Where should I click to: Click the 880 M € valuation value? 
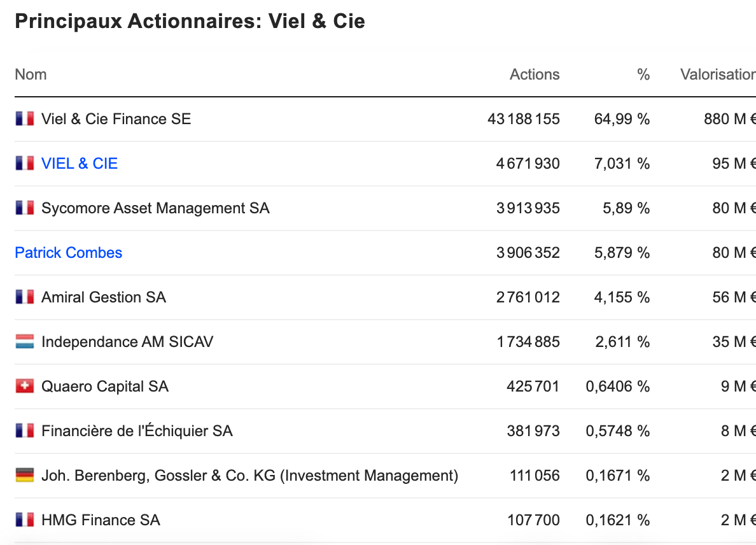[729, 119]
